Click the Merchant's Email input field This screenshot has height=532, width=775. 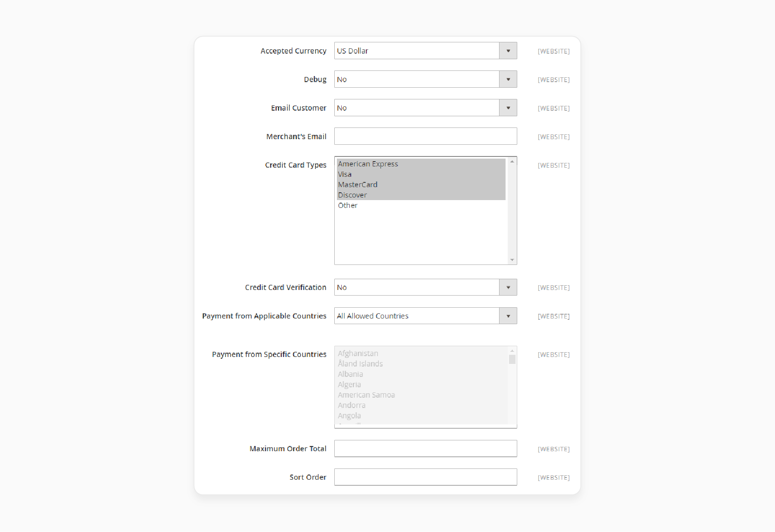[x=426, y=136]
